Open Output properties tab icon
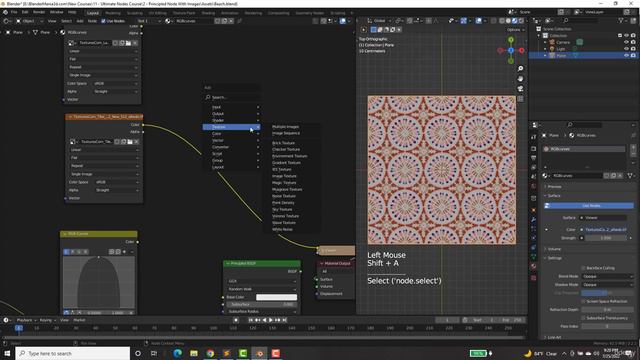Viewport: 640px width, 360px height. 533,158
